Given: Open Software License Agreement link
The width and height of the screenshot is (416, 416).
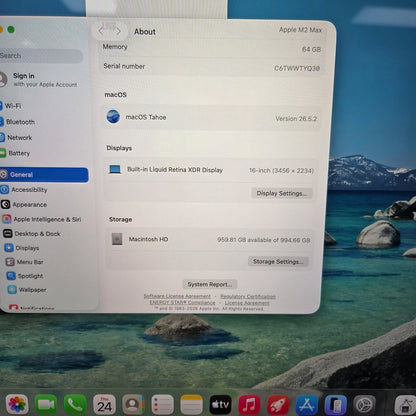Looking at the screenshot, I should pos(177,296).
